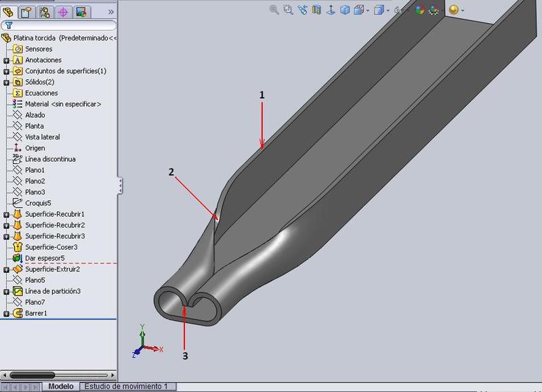Select the Plano2 tree item
The image size is (542, 392).
(35, 181)
